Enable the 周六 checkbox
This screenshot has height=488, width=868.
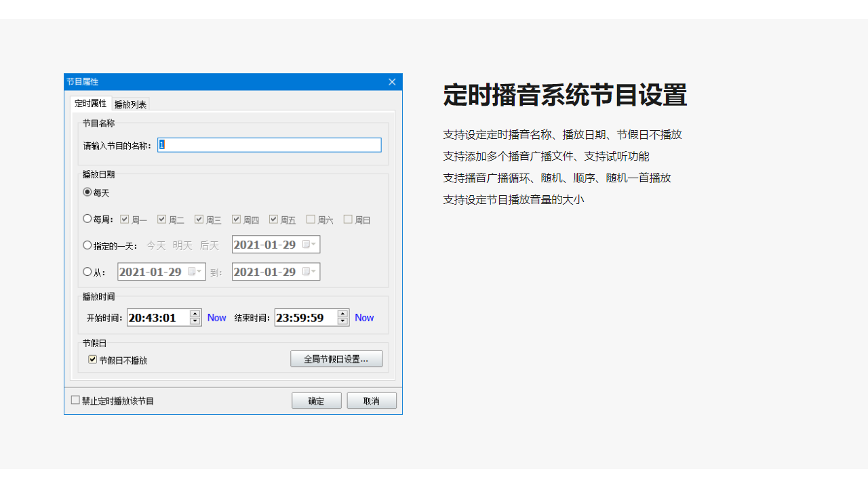tap(311, 219)
